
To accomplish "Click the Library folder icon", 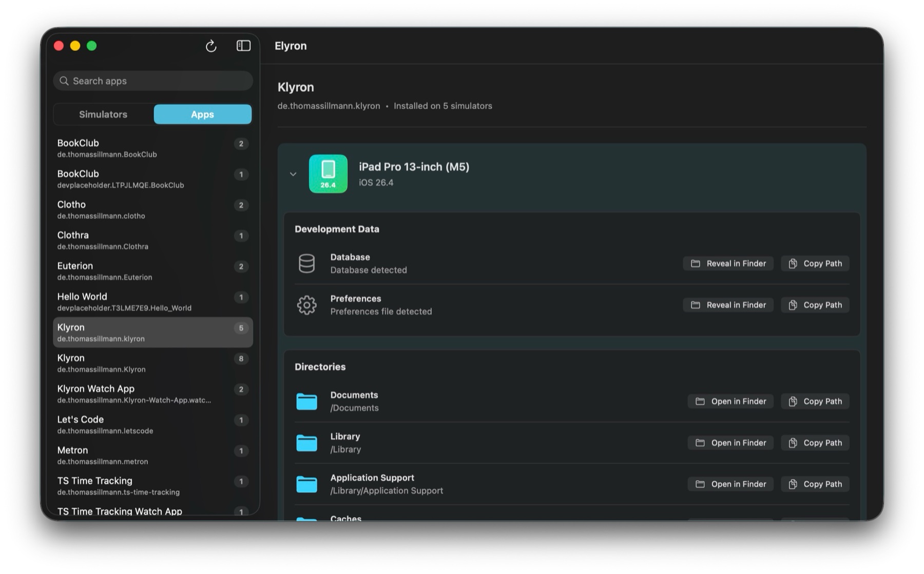I will (x=306, y=443).
